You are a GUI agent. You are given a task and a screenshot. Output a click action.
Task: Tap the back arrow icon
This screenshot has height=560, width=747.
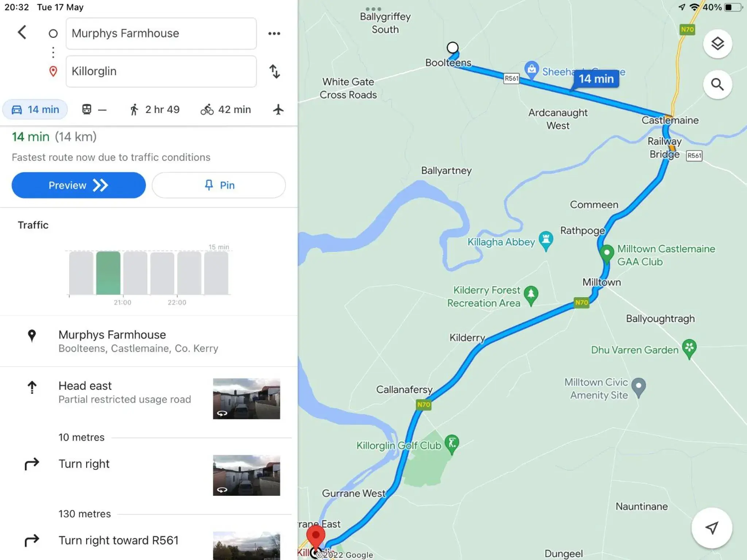click(22, 32)
